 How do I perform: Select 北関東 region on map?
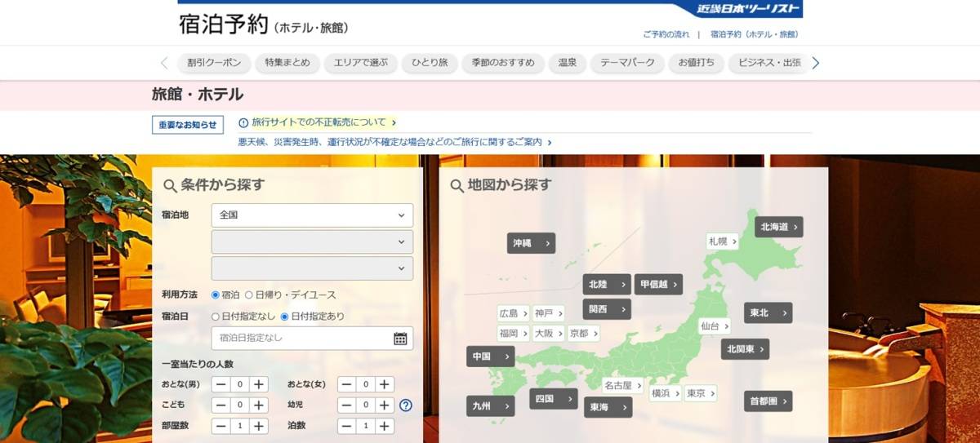(x=745, y=349)
